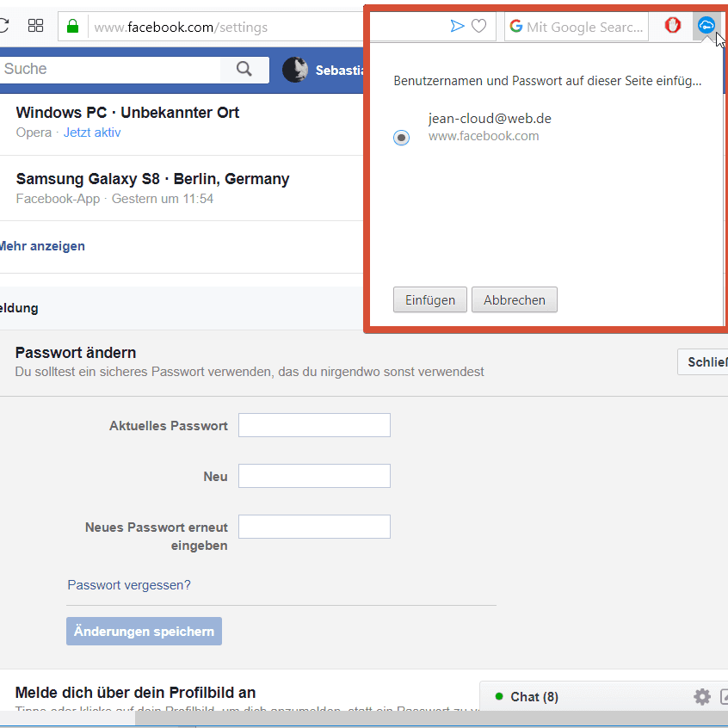Click the Änderungen speichern button

click(x=144, y=631)
